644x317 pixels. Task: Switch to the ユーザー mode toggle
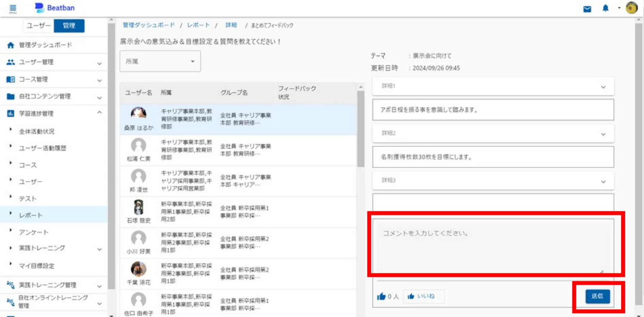coord(39,26)
